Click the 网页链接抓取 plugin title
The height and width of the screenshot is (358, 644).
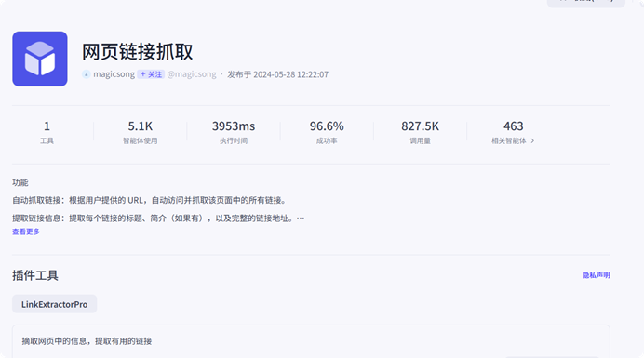pos(137,52)
